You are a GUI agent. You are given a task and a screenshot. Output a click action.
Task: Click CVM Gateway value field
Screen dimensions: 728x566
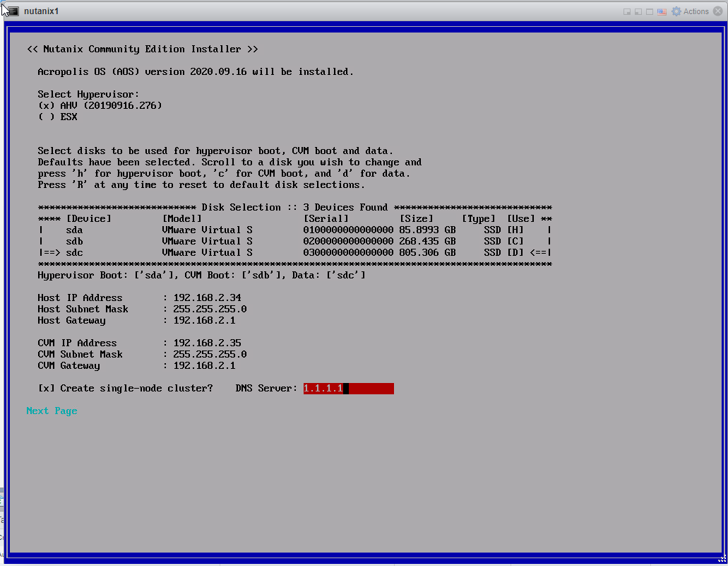click(x=204, y=366)
